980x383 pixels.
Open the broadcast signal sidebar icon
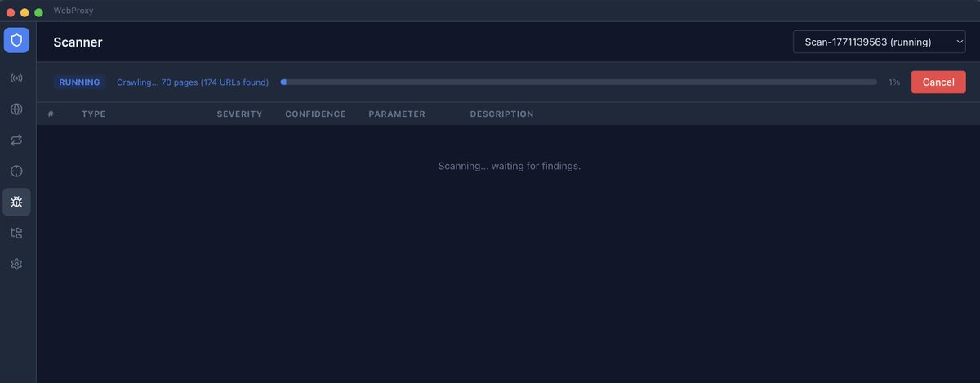[16, 78]
